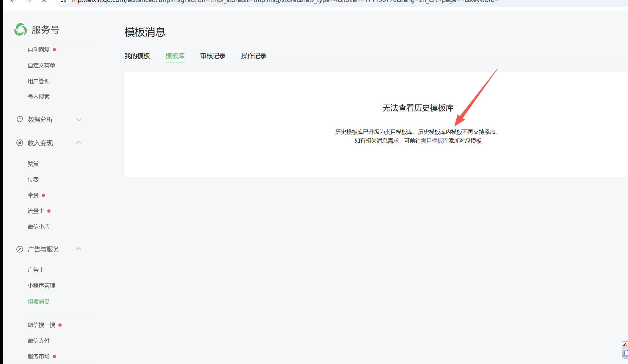This screenshot has height=364, width=628.
Task: Open 流量主 menu item
Action: tap(36, 211)
